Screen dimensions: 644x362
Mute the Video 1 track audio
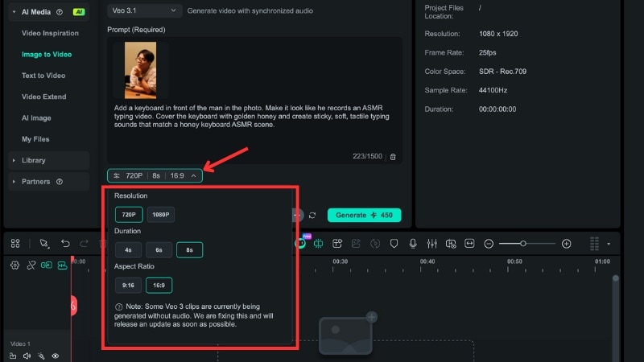[x=27, y=356]
